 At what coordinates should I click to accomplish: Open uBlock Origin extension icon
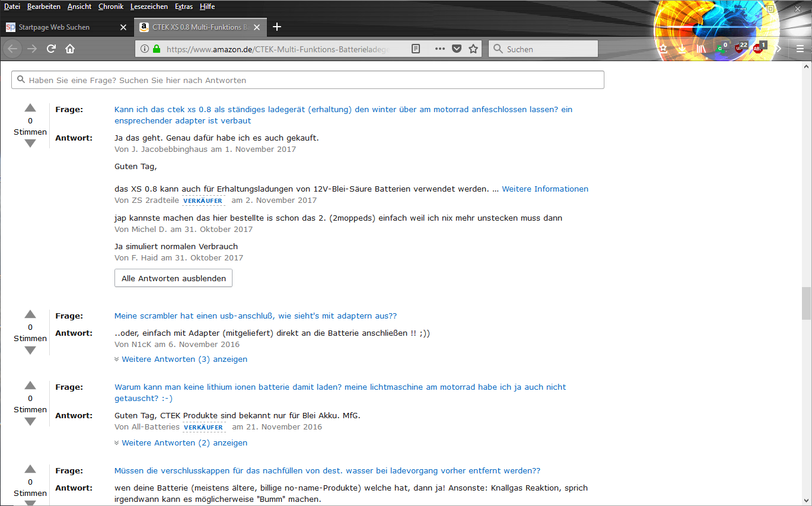[x=740, y=48]
